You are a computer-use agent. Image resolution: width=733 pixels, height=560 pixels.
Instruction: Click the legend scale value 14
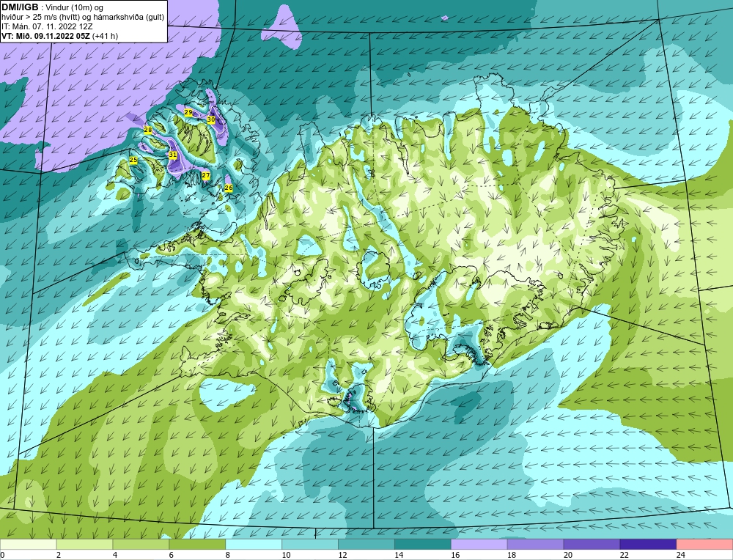399,555
